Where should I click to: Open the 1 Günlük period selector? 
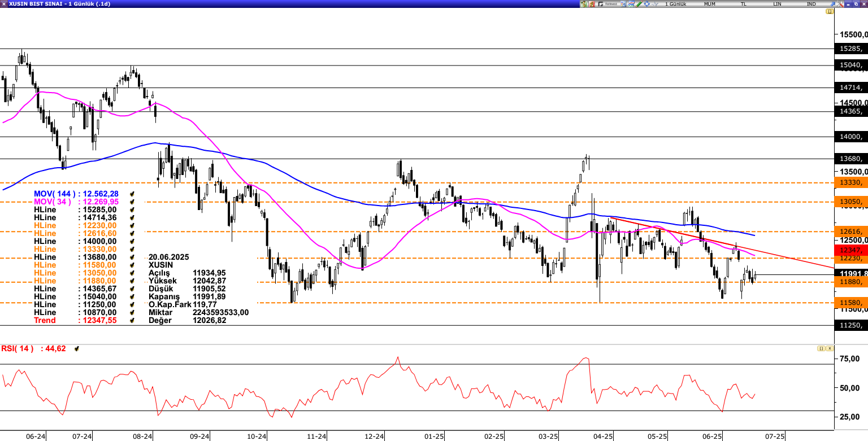[x=675, y=4]
